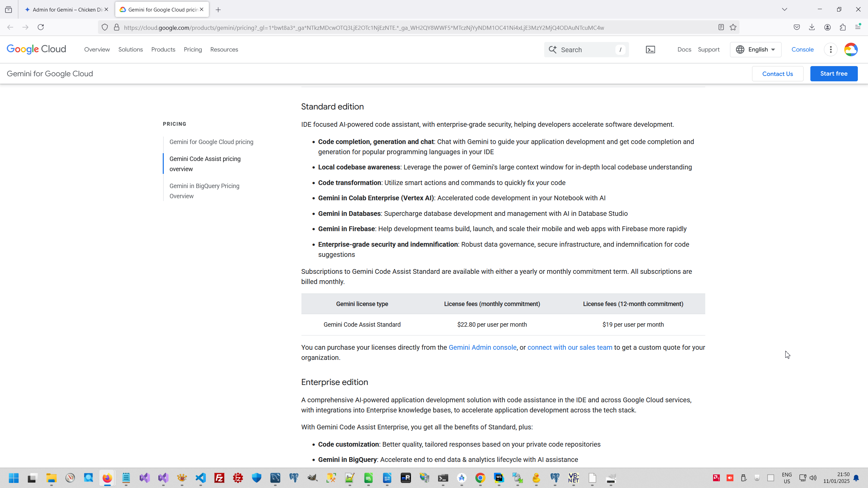The height and width of the screenshot is (488, 868).
Task: Open Firefox application hamburger menu
Action: 858,27
